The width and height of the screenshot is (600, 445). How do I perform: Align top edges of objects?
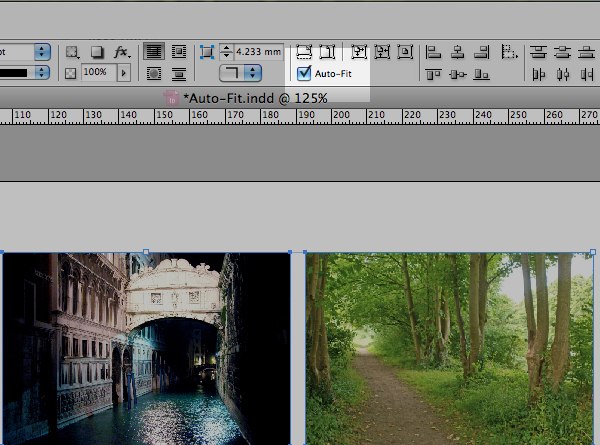coord(434,74)
